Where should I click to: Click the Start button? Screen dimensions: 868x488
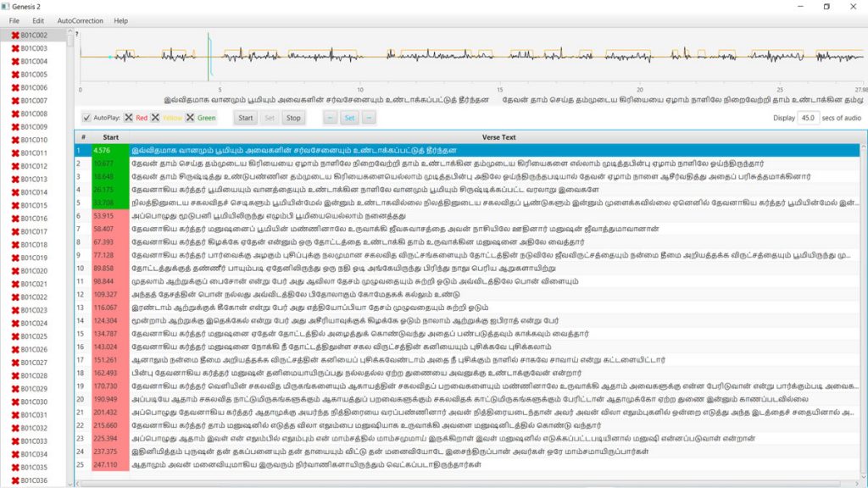(245, 118)
